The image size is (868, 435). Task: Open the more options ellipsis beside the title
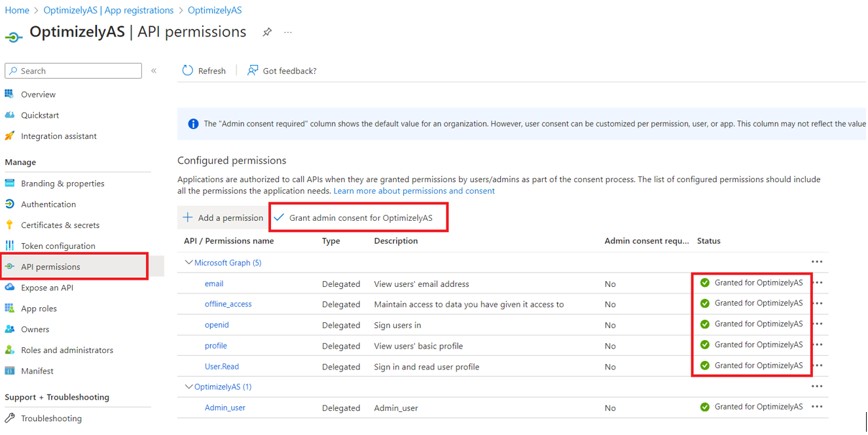[288, 32]
